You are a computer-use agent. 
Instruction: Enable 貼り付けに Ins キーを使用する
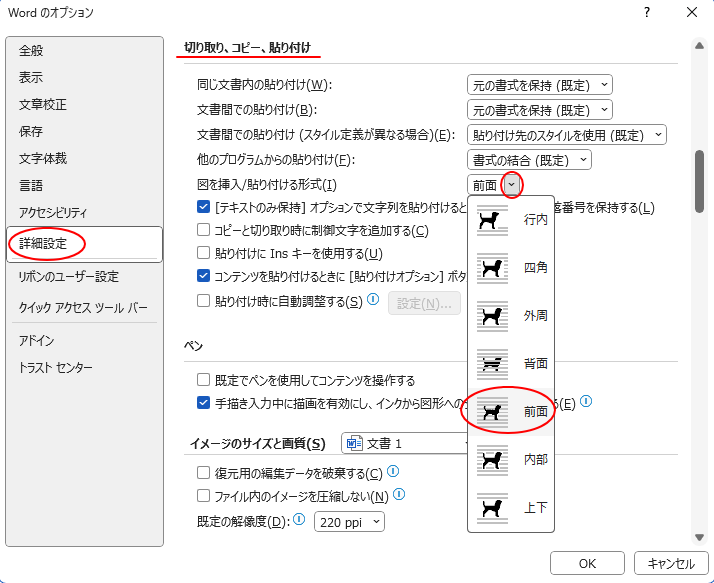point(203,252)
